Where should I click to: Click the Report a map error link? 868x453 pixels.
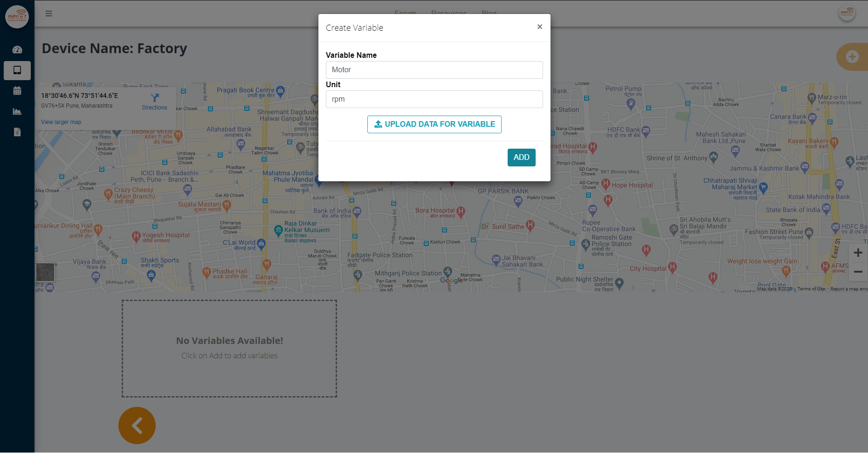(x=848, y=289)
